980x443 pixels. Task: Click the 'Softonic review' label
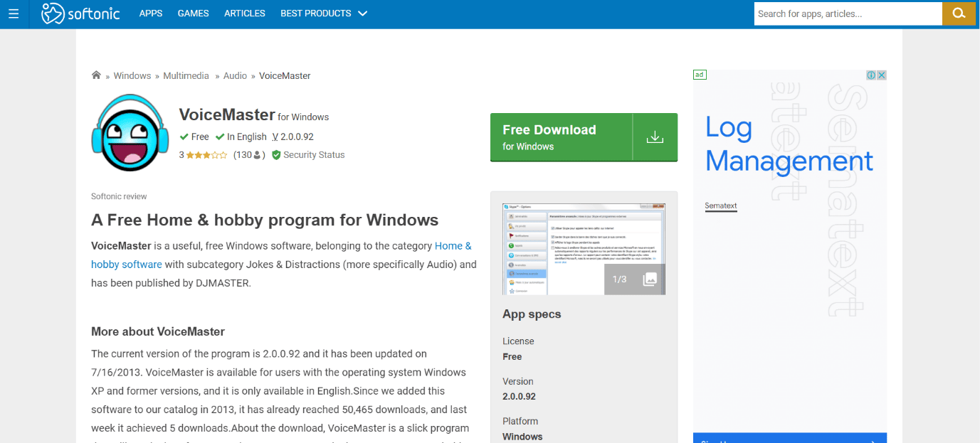[x=119, y=196]
